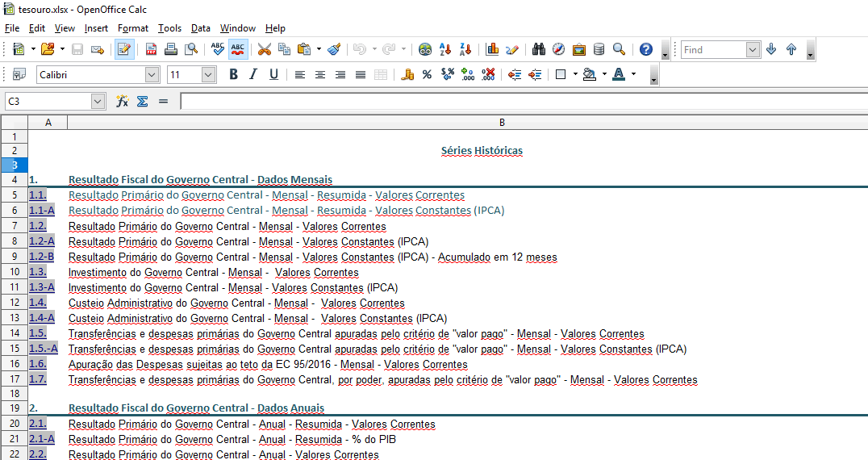Delete decimal place
This screenshot has height=460, width=868.
tap(488, 74)
